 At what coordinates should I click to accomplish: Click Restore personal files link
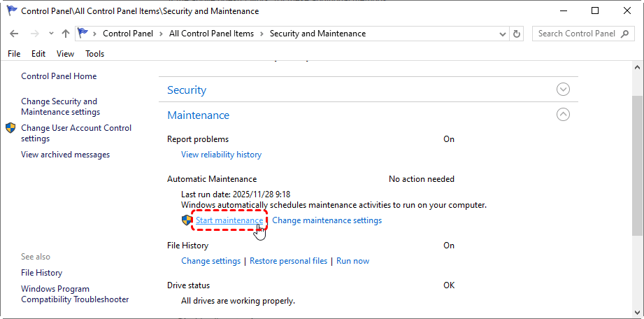click(288, 261)
